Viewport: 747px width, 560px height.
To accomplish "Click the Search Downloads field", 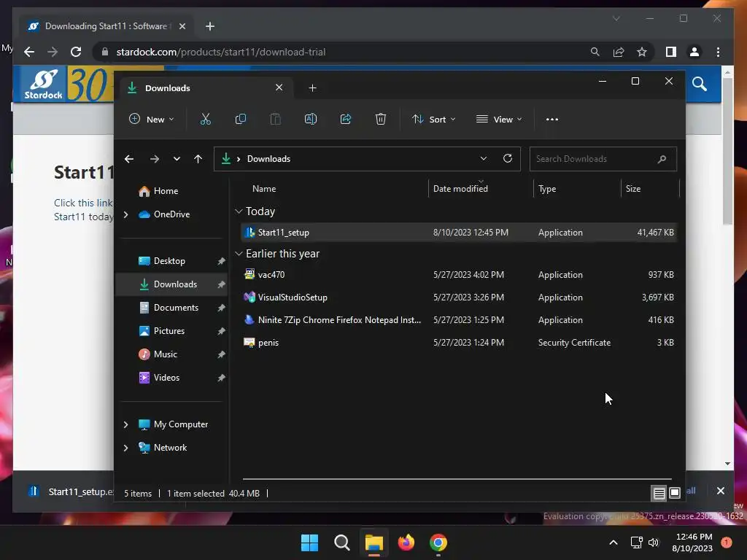I will [x=603, y=159].
